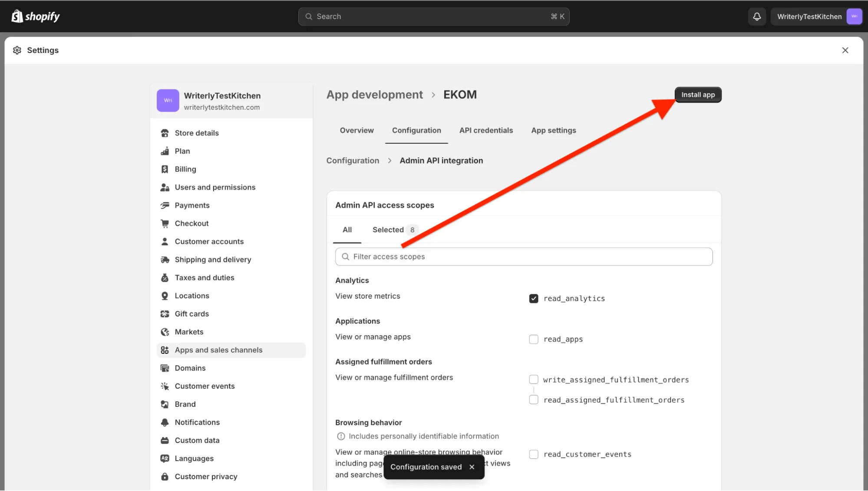Click the Users and permissions icon
Image resolution: width=868 pixels, height=491 pixels.
(165, 187)
